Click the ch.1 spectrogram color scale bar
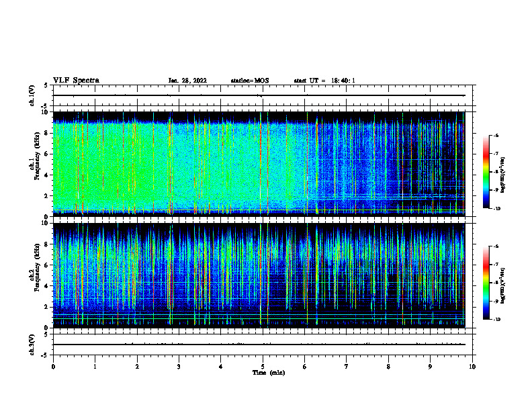Viewport: 532px width, 411px height. (486, 172)
